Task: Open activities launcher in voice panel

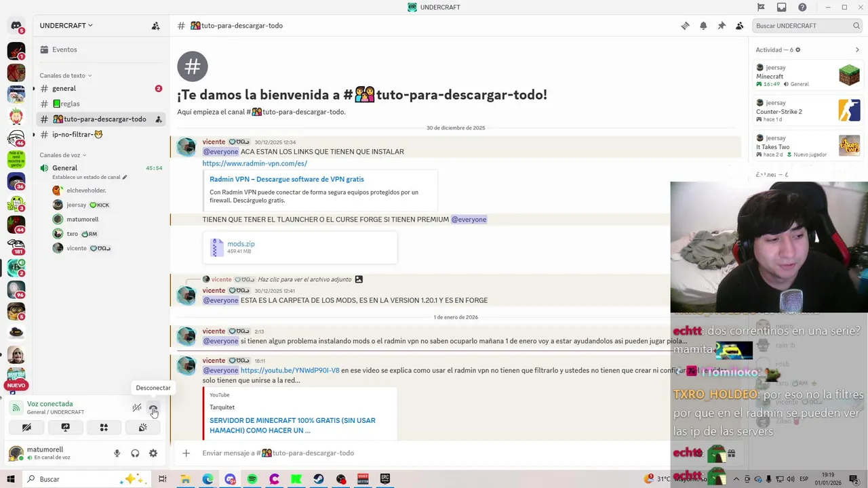Action: 104,428
